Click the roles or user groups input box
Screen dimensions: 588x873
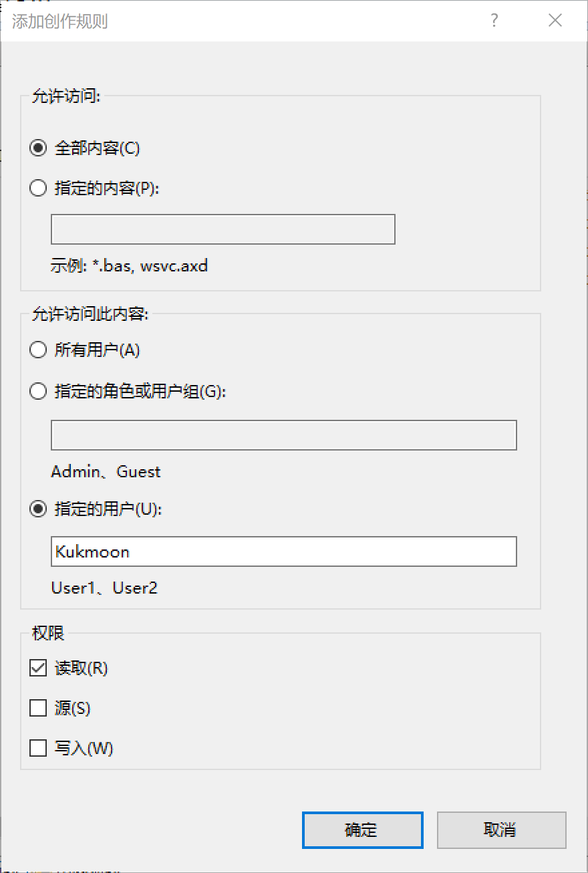pos(283,435)
